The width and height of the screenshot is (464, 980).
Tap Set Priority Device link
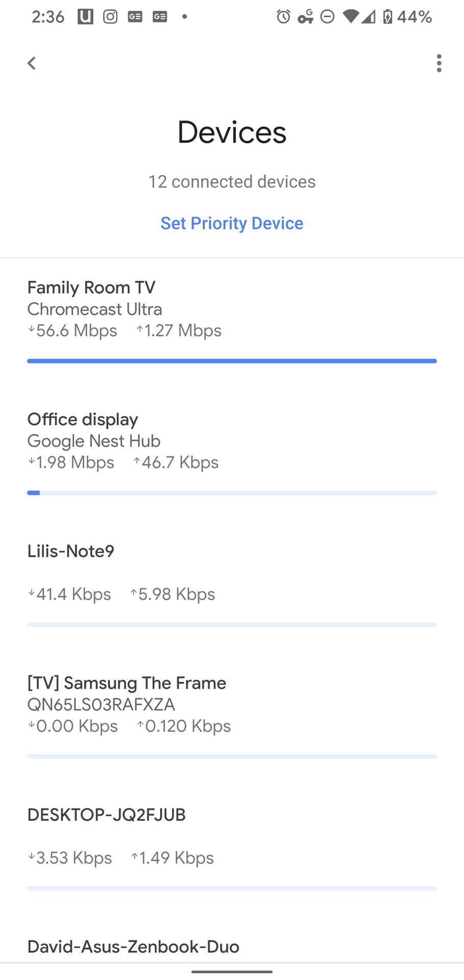click(x=232, y=223)
